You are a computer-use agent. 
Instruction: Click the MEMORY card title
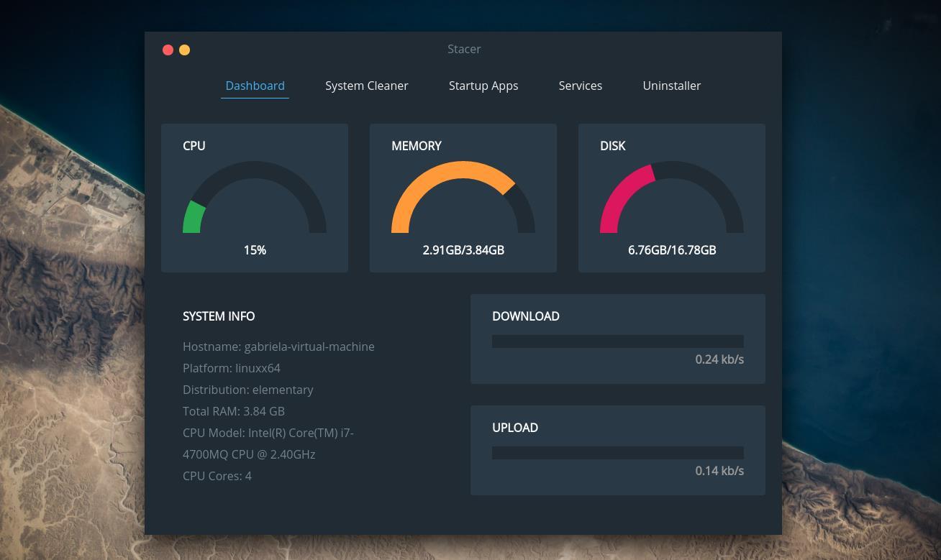(417, 146)
